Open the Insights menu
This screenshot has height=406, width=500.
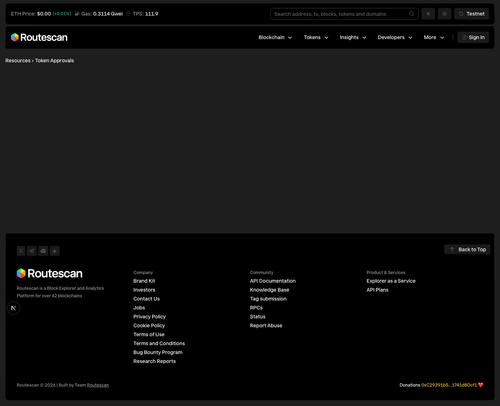353,37
